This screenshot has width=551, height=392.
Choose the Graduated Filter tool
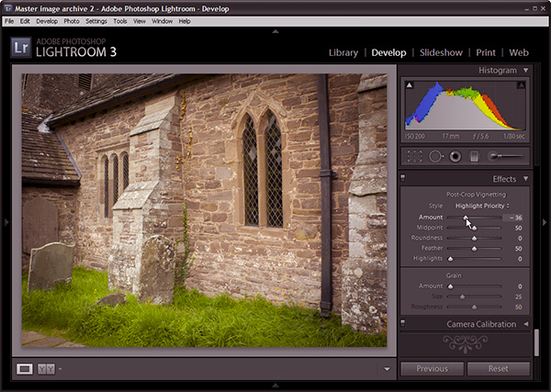[x=472, y=157]
